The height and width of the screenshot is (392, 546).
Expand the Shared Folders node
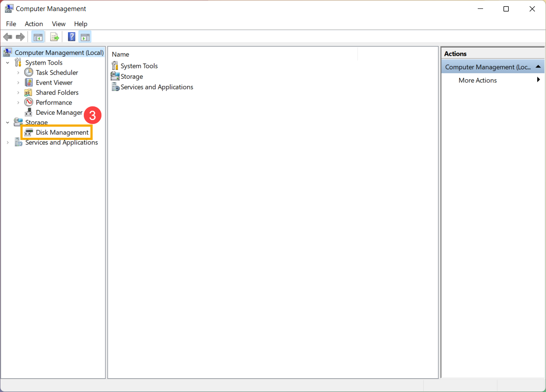(18, 93)
